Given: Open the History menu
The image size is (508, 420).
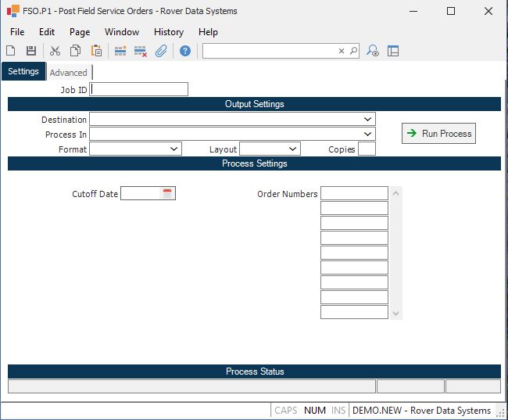Looking at the screenshot, I should [x=168, y=32].
